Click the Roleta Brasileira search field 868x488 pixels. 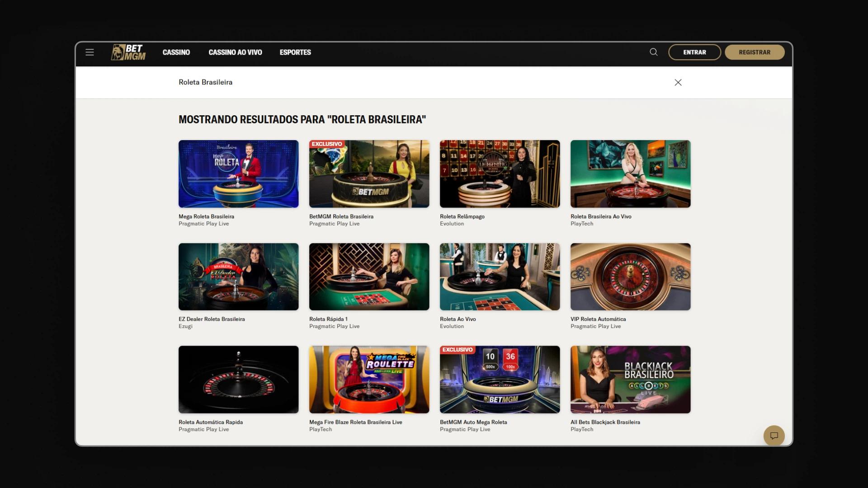[407, 82]
